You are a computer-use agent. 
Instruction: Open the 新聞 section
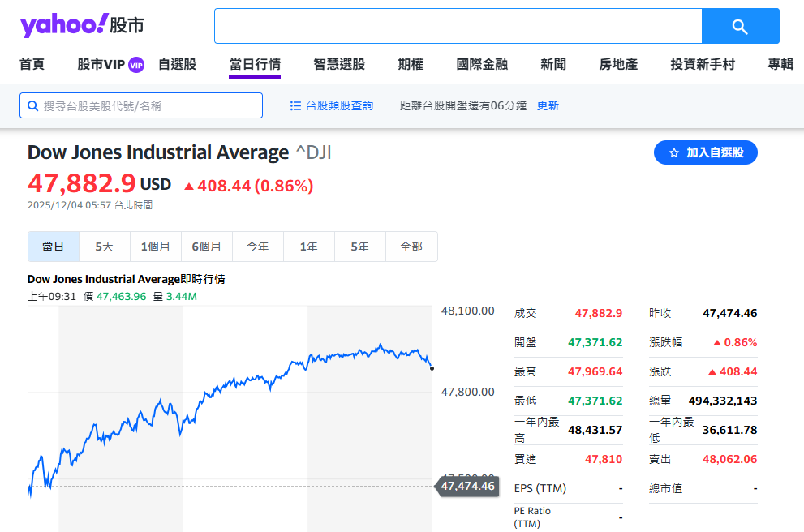coord(552,64)
